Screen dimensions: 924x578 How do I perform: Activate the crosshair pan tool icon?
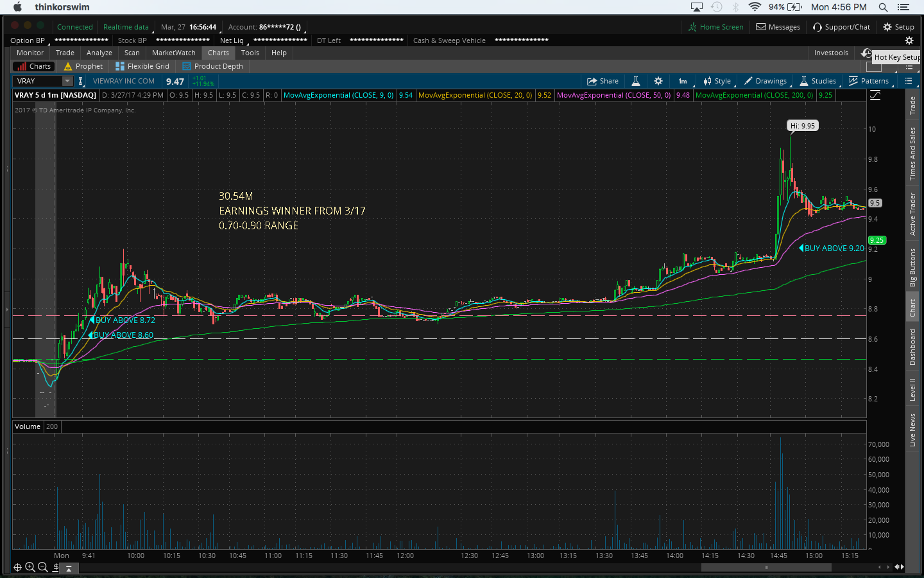pos(17,567)
